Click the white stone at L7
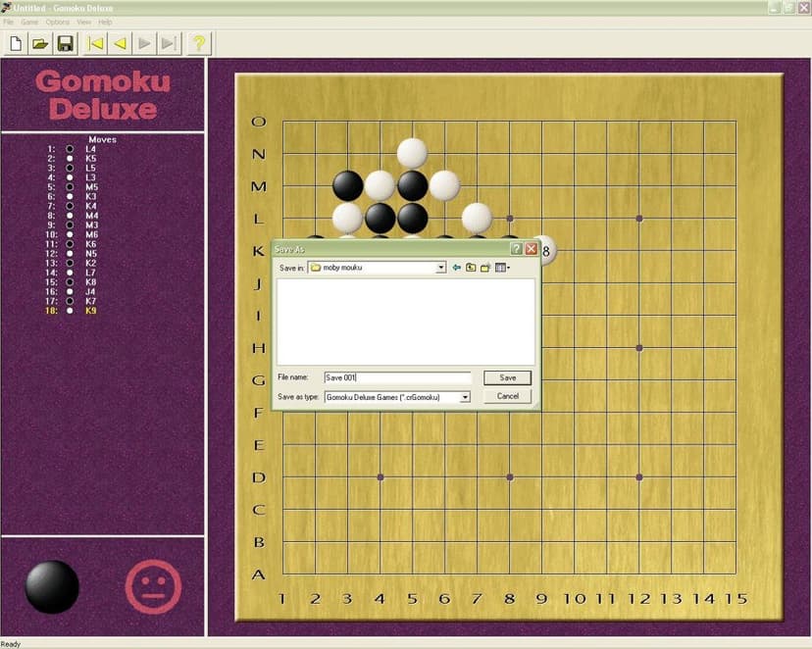 point(477,218)
